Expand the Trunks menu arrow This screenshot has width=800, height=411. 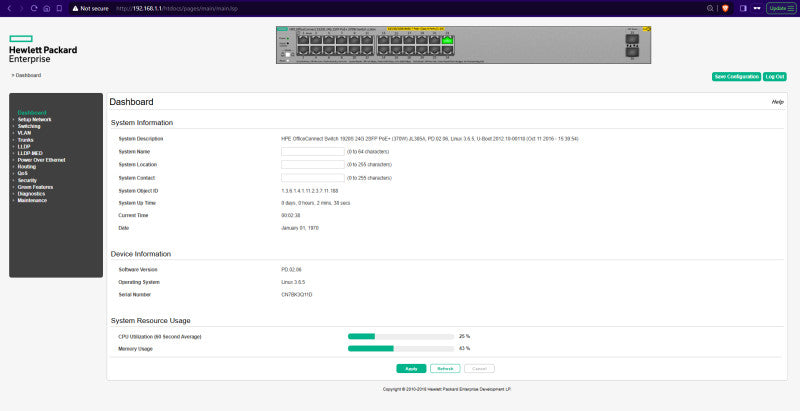(x=14, y=140)
